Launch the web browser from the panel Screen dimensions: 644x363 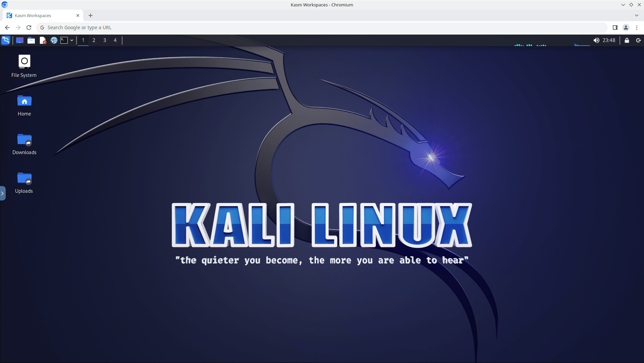[x=54, y=40]
